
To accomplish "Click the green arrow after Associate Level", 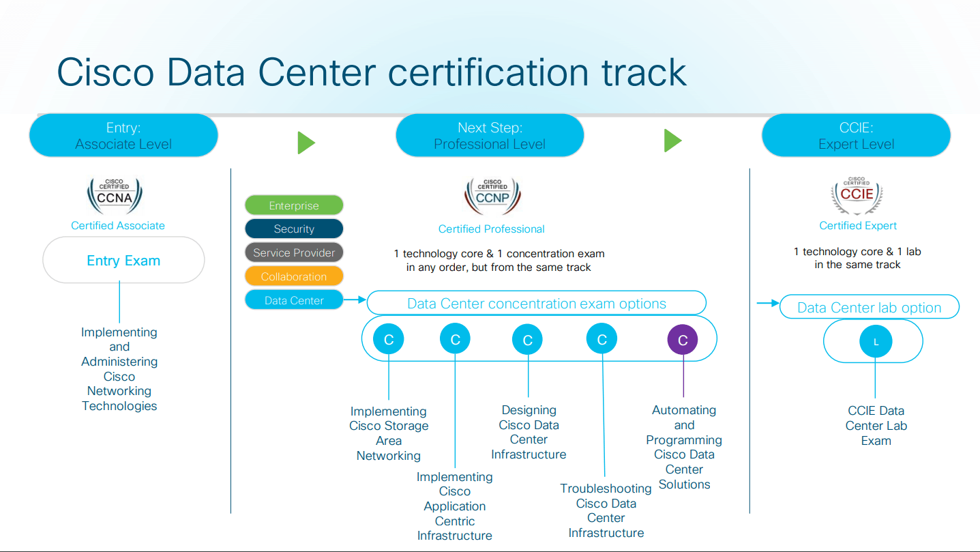I will click(x=306, y=142).
